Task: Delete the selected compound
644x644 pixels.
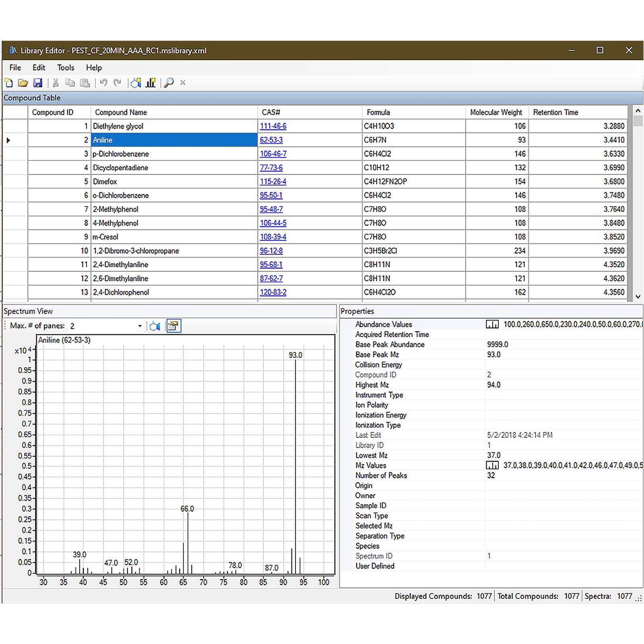Action: tap(182, 83)
